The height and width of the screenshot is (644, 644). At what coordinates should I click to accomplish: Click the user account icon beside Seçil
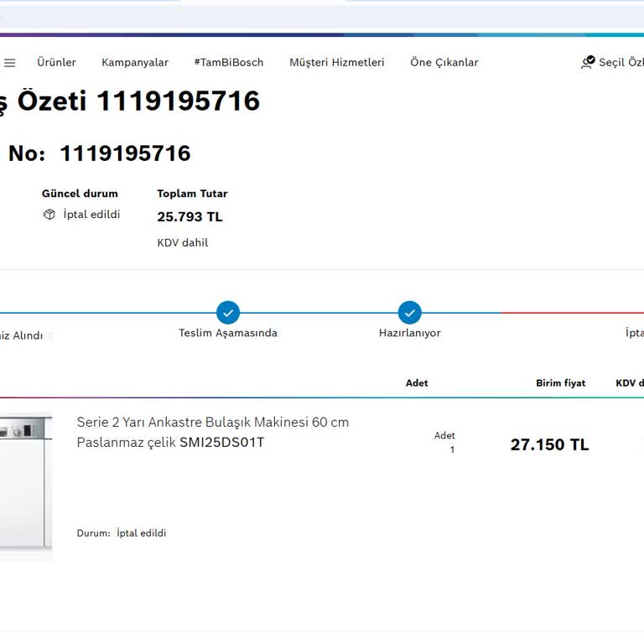(588, 62)
